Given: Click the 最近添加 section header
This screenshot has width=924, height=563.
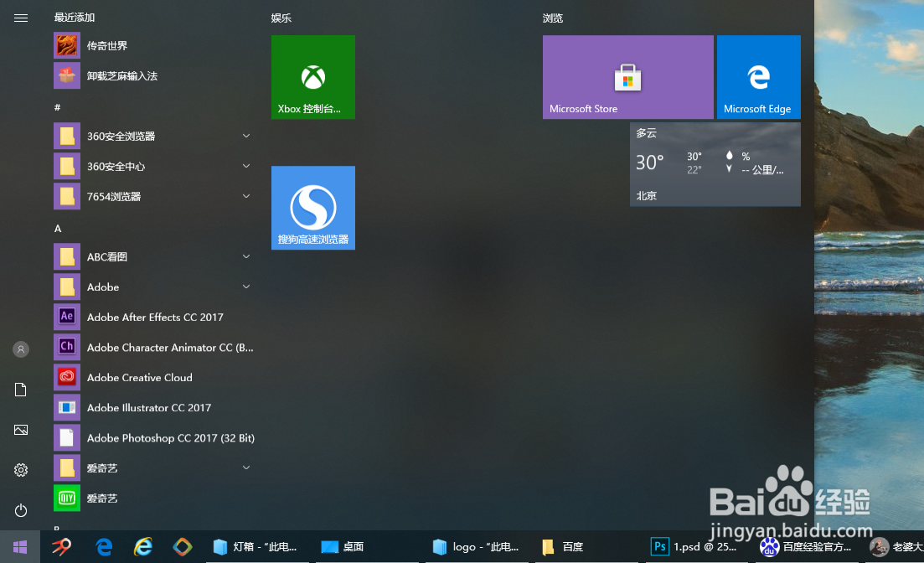Looking at the screenshot, I should (75, 18).
